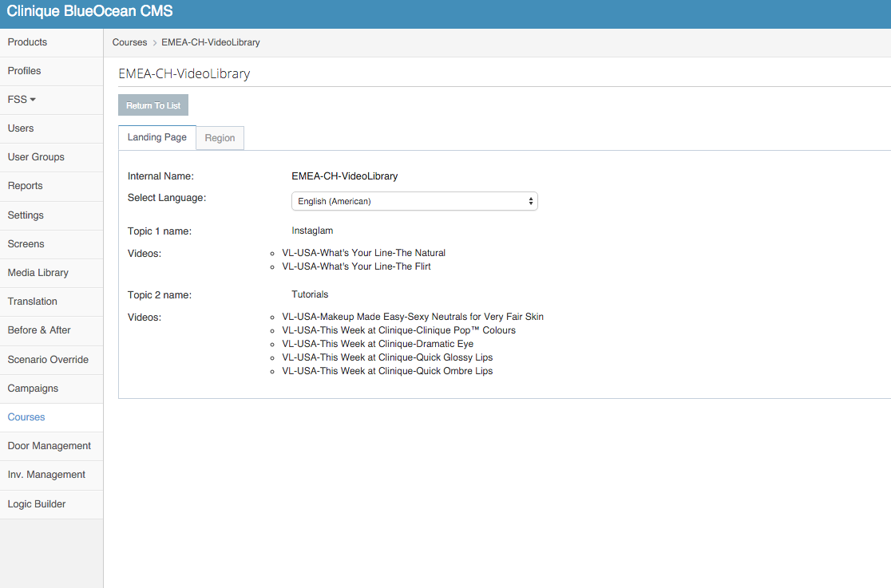The height and width of the screenshot is (588, 891).
Task: Open the Users section
Action: 51,128
